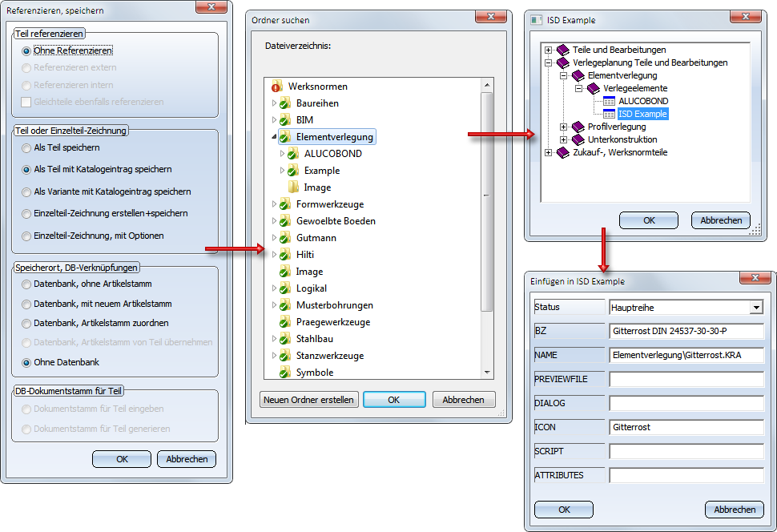Expand Zukauf-, Werksnormteile node
The width and height of the screenshot is (777, 532).
[x=548, y=153]
